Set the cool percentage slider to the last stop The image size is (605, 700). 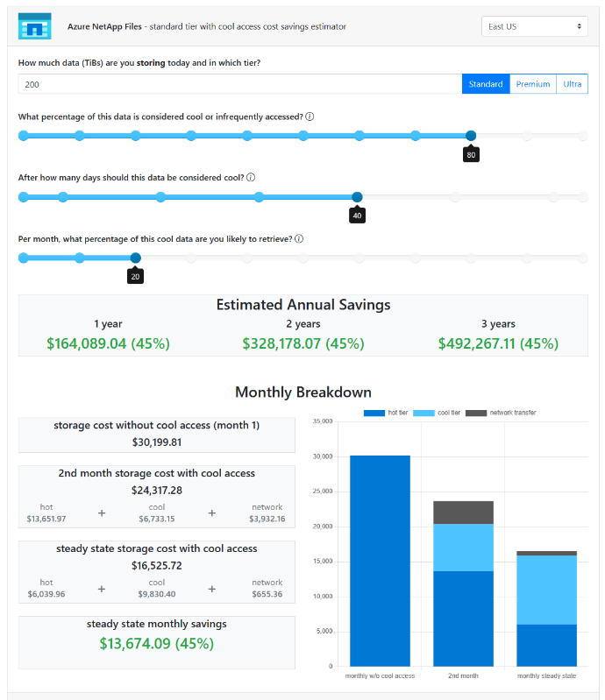(x=583, y=136)
